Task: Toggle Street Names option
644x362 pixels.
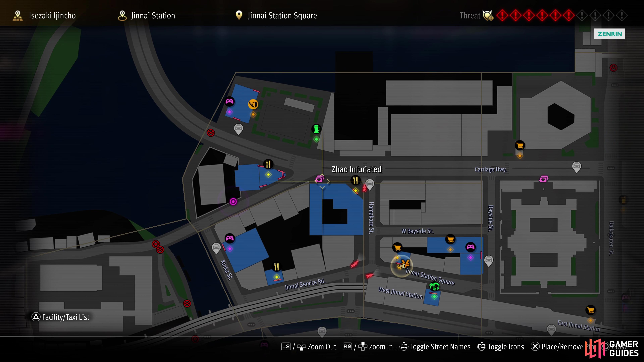Action: (435, 347)
